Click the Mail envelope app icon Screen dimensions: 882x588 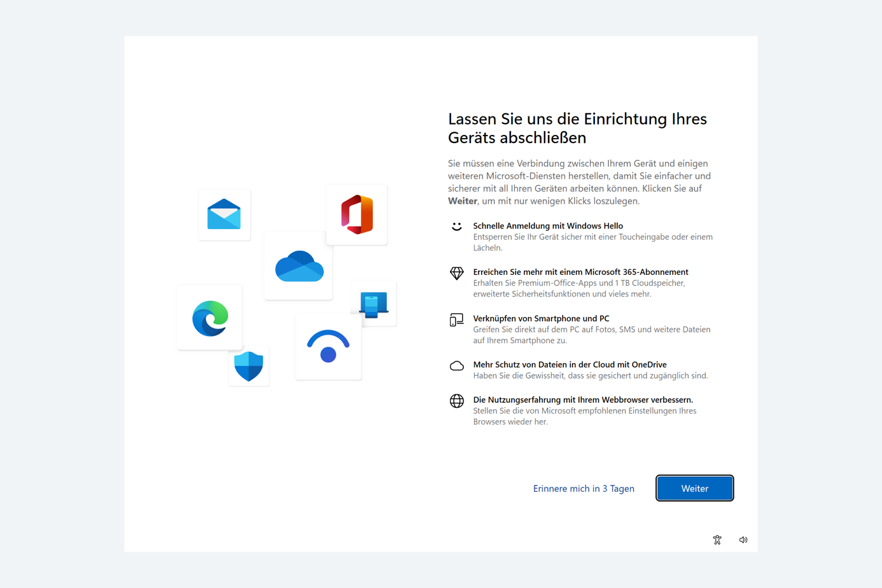[x=224, y=214]
